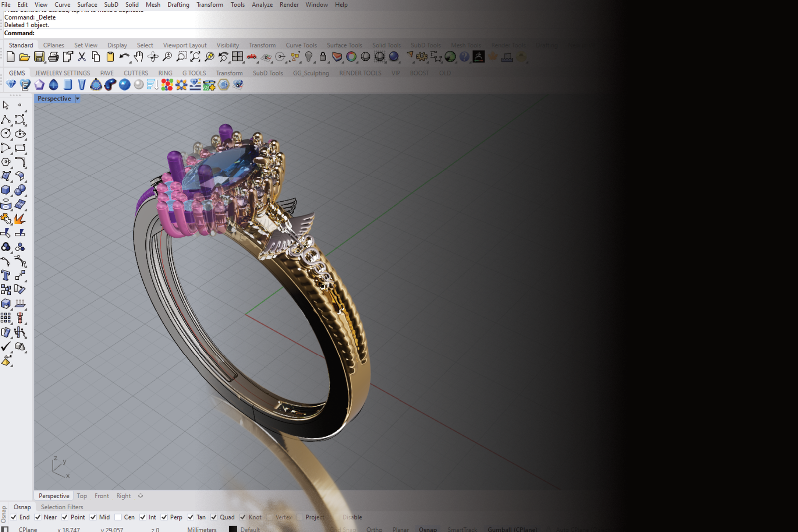Switch to the Curve Tools toolbar tab
Image resolution: width=798 pixels, height=532 pixels.
[301, 45]
